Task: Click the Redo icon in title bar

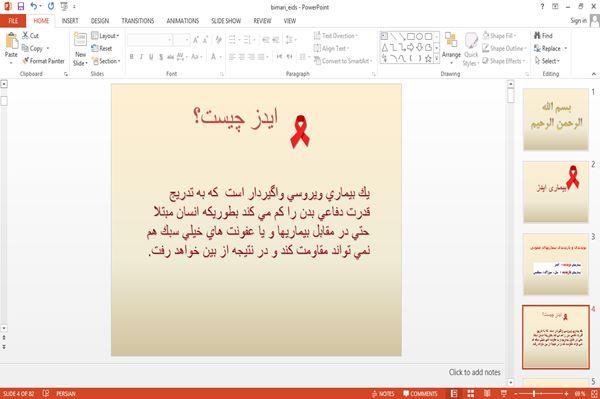Action: pos(51,6)
